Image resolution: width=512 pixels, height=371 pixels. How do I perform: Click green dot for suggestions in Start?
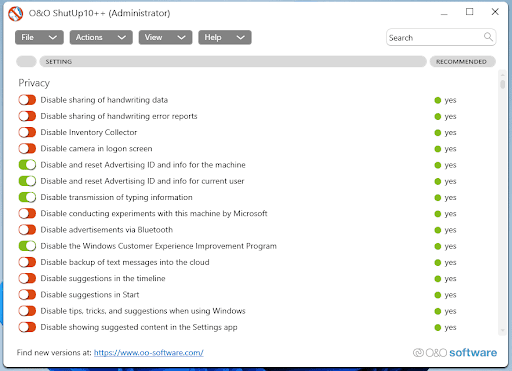point(438,295)
